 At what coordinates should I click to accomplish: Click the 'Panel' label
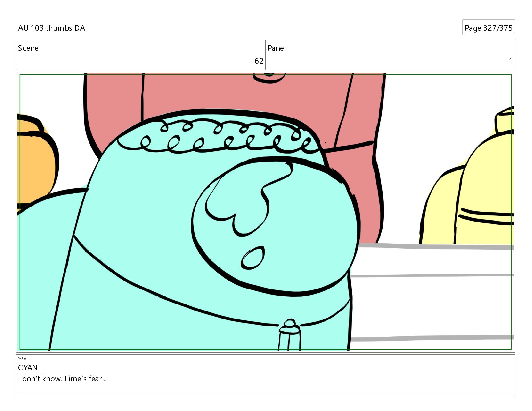tap(277, 48)
